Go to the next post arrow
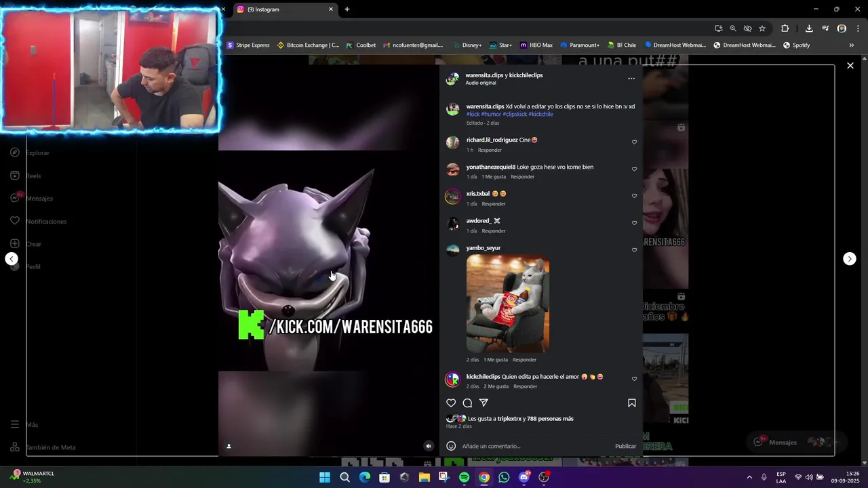The width and height of the screenshot is (868, 488). click(849, 259)
